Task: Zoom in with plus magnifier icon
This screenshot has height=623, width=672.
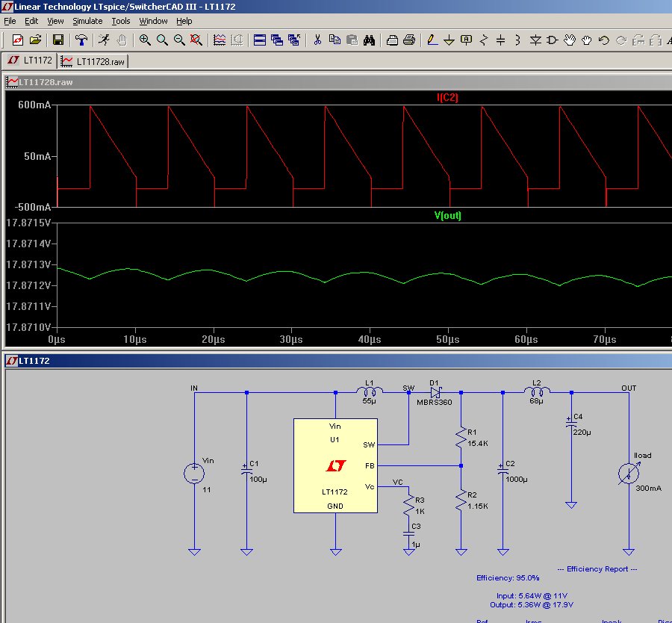Action: coord(145,40)
